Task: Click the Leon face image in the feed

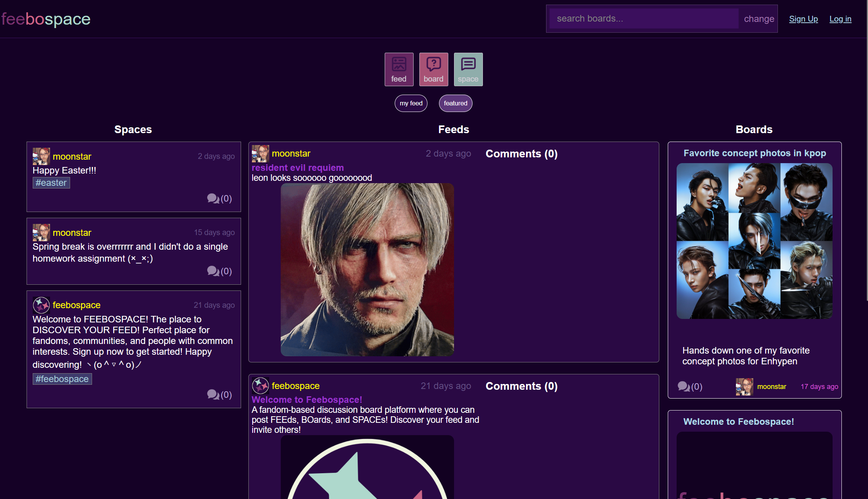Action: point(367,269)
